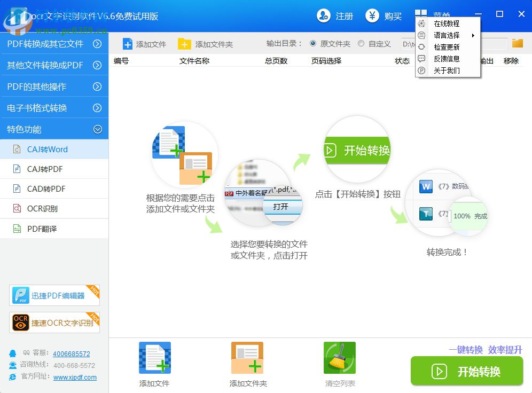The width and height of the screenshot is (532, 393).
Task: Click the output directory path field
Action: tap(454, 44)
